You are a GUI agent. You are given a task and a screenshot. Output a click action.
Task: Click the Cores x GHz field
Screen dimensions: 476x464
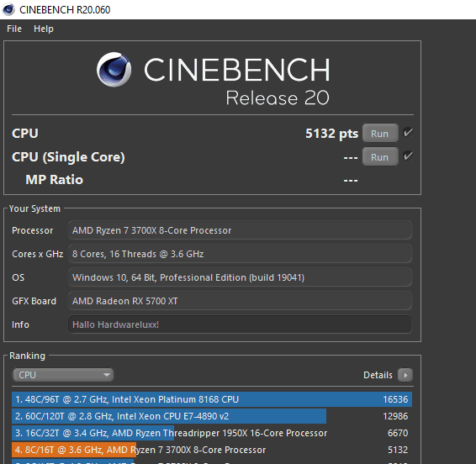[x=240, y=254]
